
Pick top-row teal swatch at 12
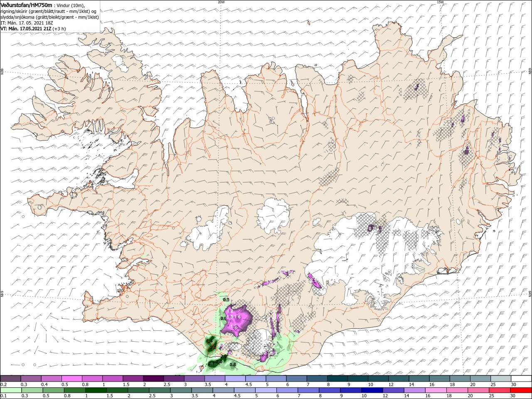click(399, 378)
